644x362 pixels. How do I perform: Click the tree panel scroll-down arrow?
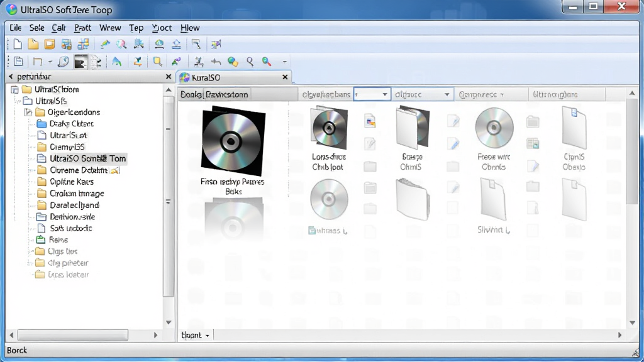pyautogui.click(x=169, y=322)
